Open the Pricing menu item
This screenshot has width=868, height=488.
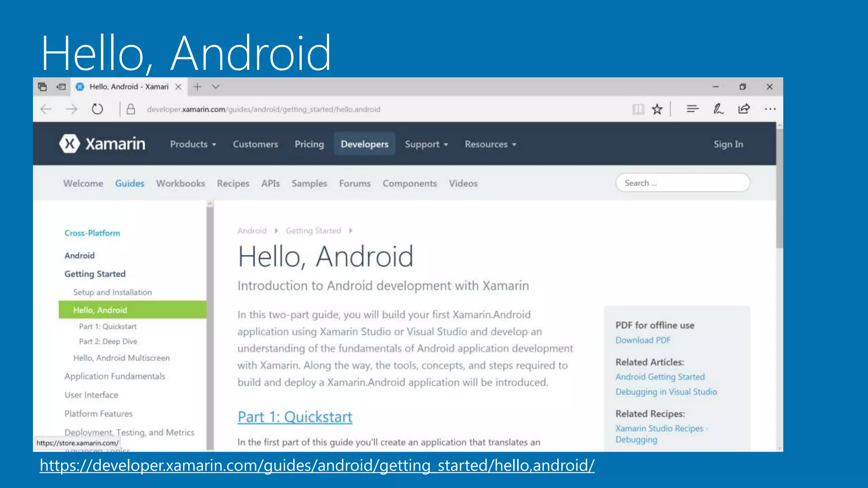[309, 144]
